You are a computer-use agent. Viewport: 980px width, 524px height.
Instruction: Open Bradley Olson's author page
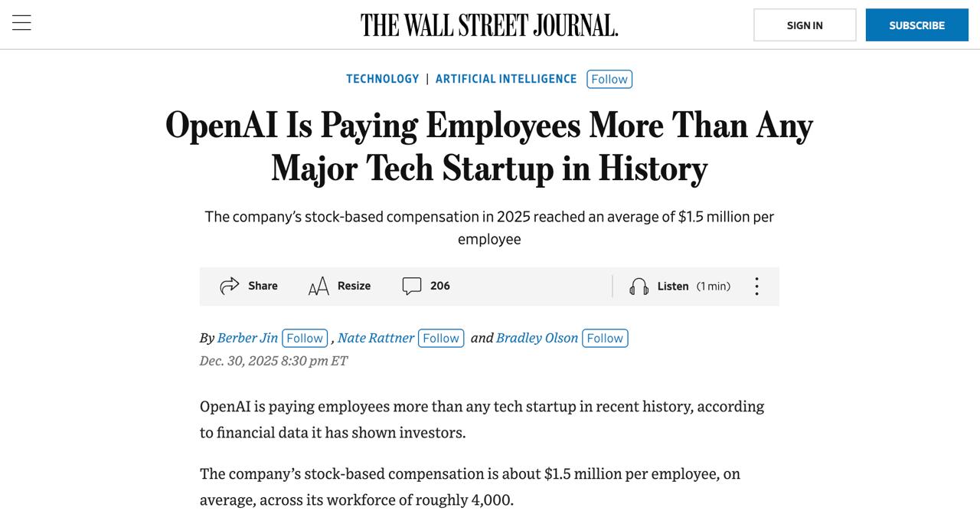pyautogui.click(x=537, y=338)
